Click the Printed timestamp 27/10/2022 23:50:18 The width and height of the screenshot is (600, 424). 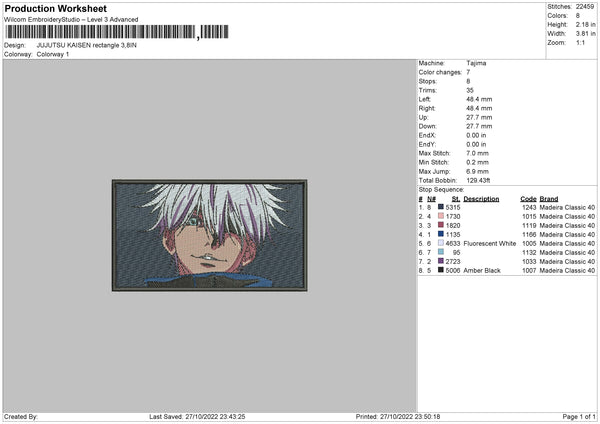point(410,417)
